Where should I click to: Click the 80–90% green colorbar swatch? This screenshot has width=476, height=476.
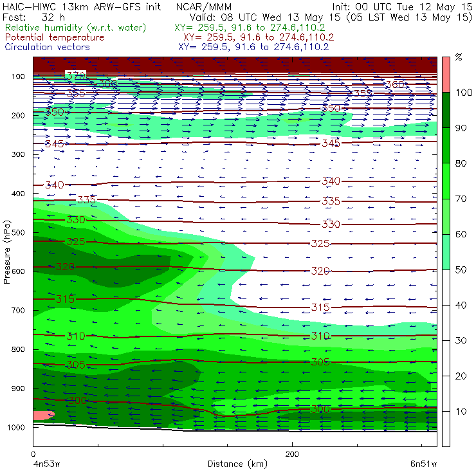(x=446, y=146)
